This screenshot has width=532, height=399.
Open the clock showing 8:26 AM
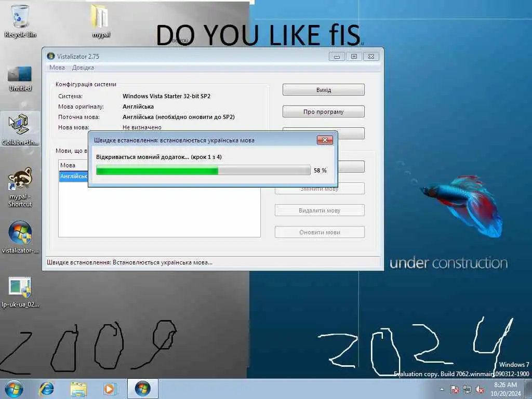coord(505,389)
